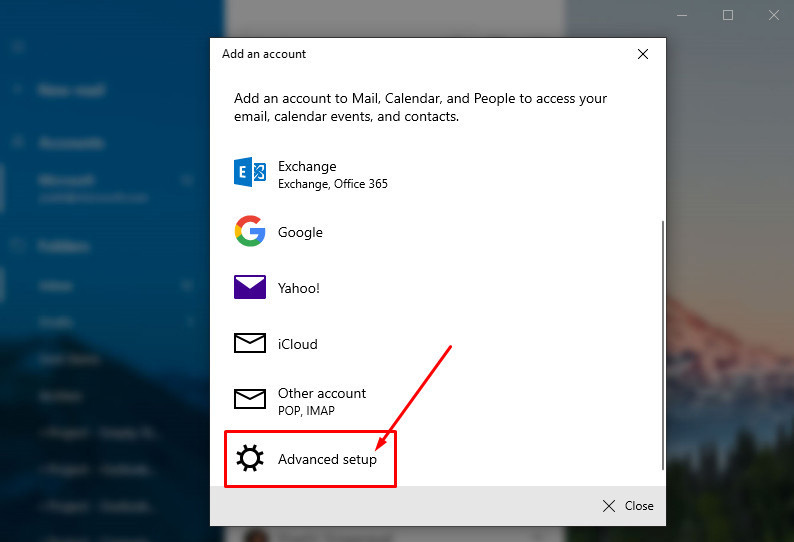Dismiss the Add an account dialog via X
The image size is (794, 542).
643,54
